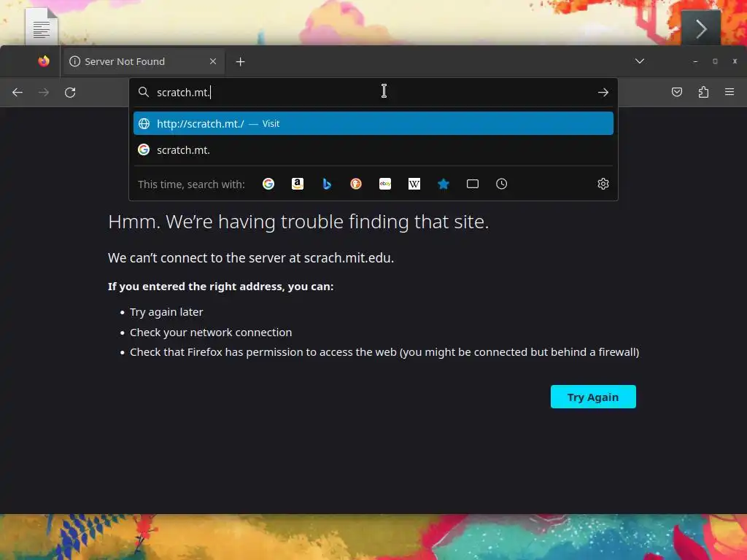Search with Wikipedia one-off icon

coord(414,184)
